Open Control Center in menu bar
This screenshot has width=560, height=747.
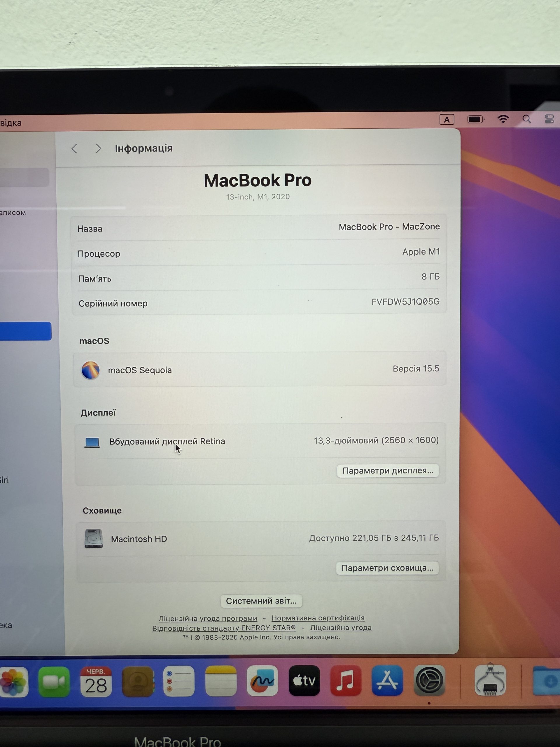click(x=549, y=119)
